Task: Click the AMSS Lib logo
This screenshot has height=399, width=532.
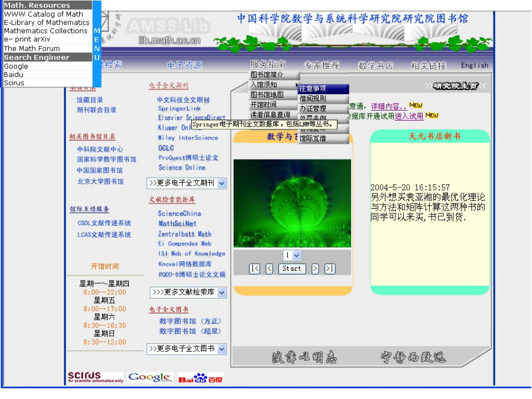Action: [x=168, y=26]
